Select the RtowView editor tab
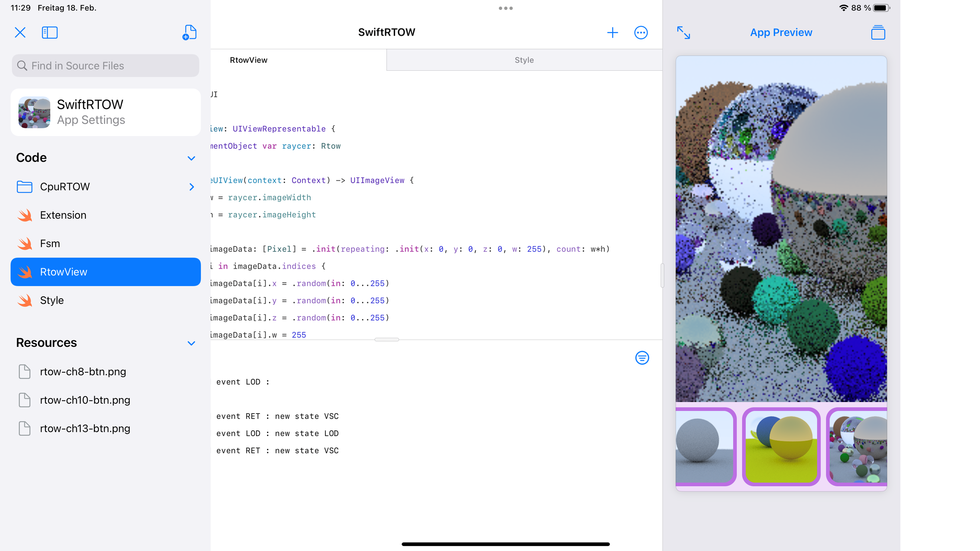Image resolution: width=980 pixels, height=551 pixels. click(248, 60)
